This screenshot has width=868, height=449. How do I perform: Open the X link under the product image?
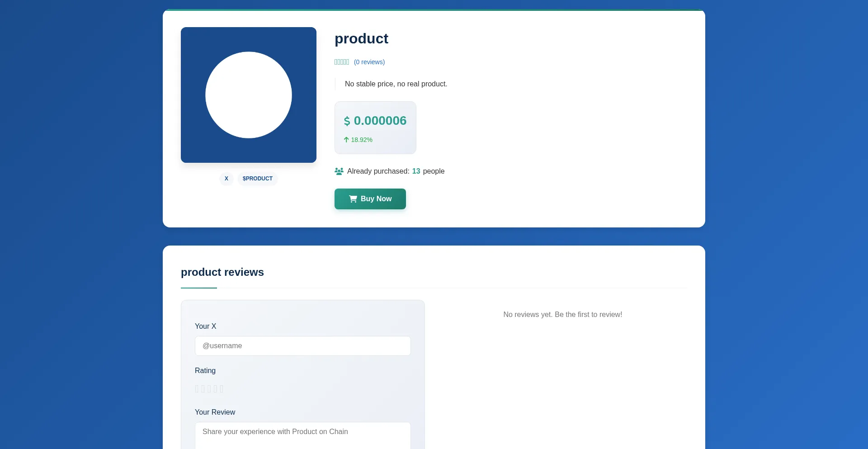(x=226, y=179)
